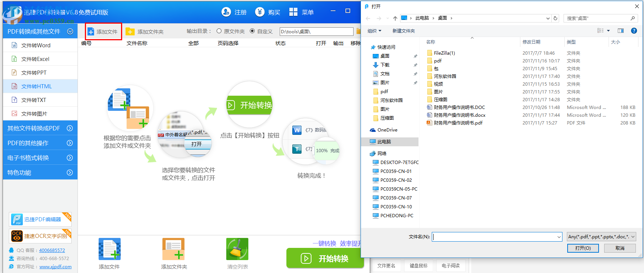Viewport: 644px width, 273px height.
Task: Select 文件转HTML in sidebar
Action: [x=40, y=86]
